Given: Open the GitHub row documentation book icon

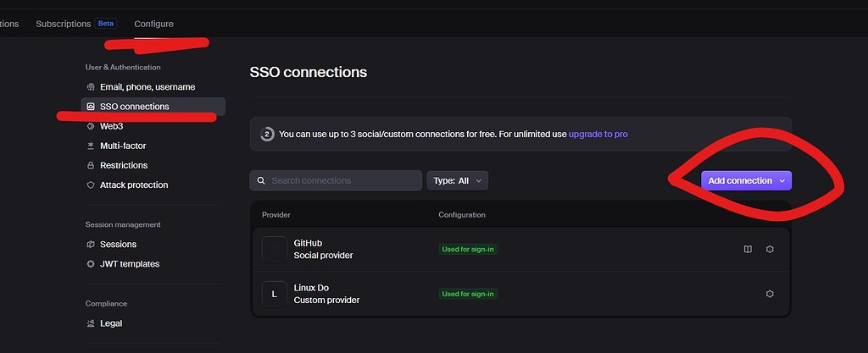Looking at the screenshot, I should 748,249.
